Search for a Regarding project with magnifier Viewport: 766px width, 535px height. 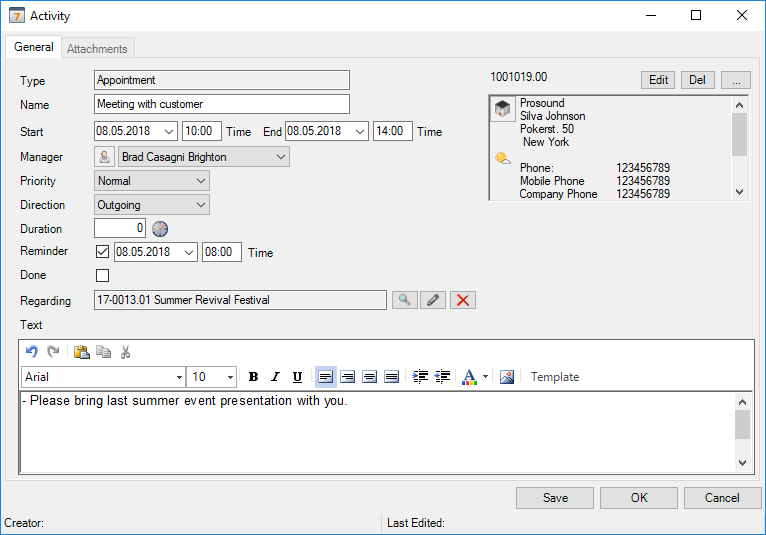[x=404, y=300]
